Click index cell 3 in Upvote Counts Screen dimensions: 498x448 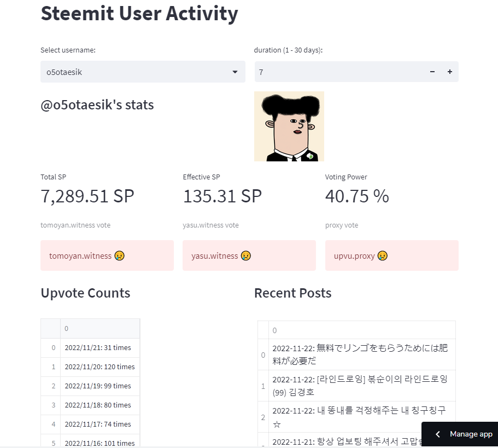click(51, 405)
